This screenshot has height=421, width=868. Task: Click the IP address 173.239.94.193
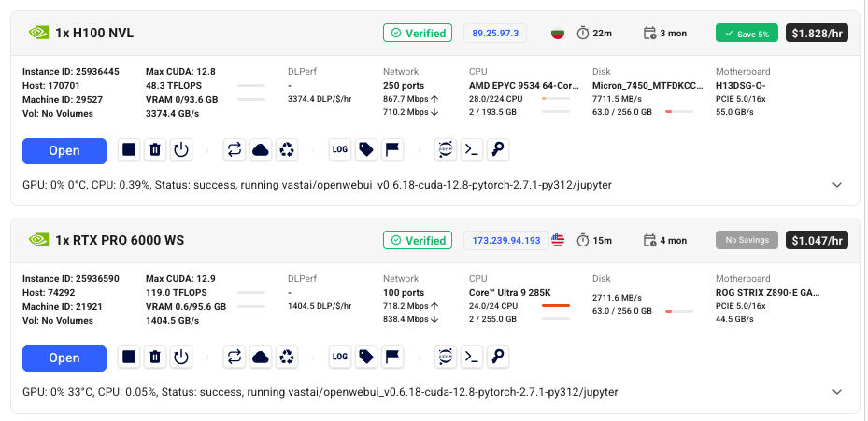tap(505, 241)
